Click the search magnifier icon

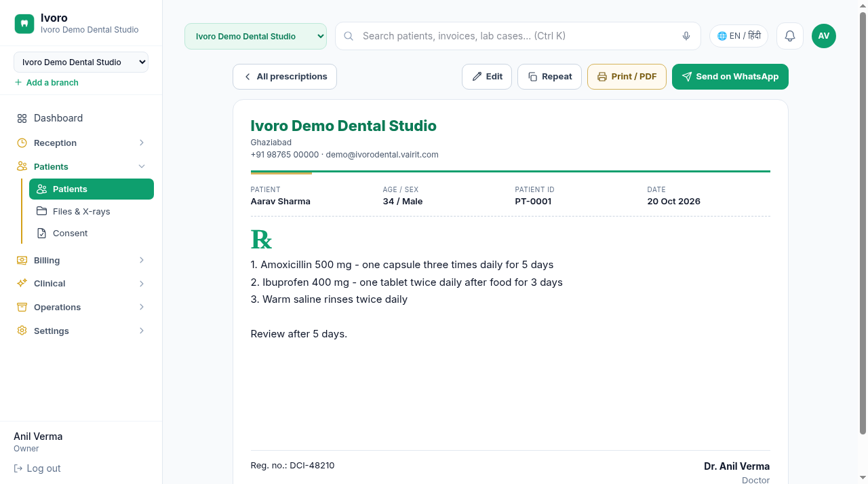pyautogui.click(x=349, y=36)
